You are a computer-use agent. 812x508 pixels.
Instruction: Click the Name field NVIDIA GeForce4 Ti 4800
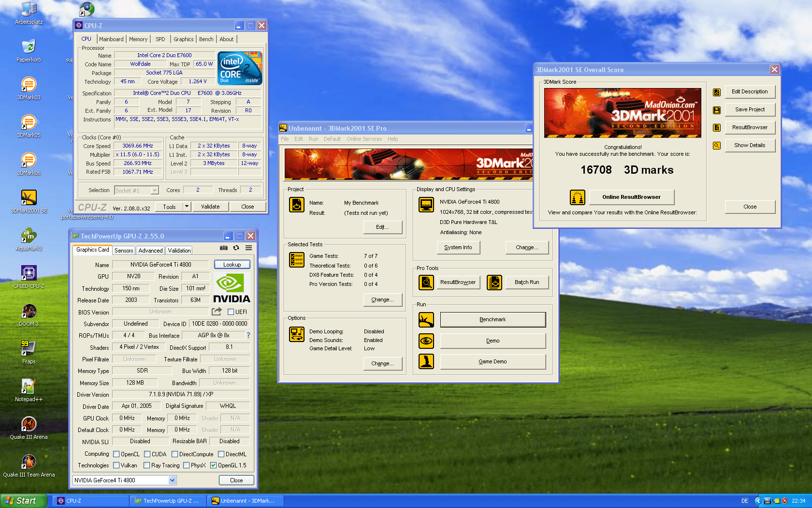161,265
